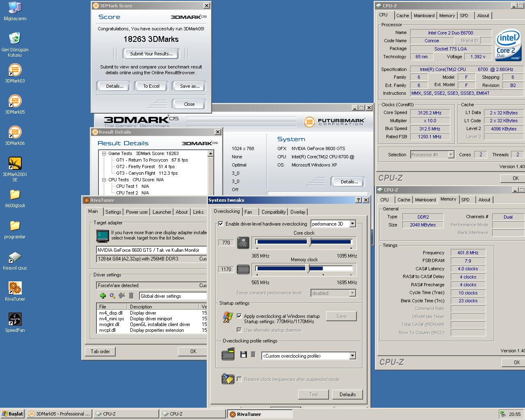Screen dimensions: 525x420
Task: Click the restore clock frequencies icon
Action: point(228,379)
